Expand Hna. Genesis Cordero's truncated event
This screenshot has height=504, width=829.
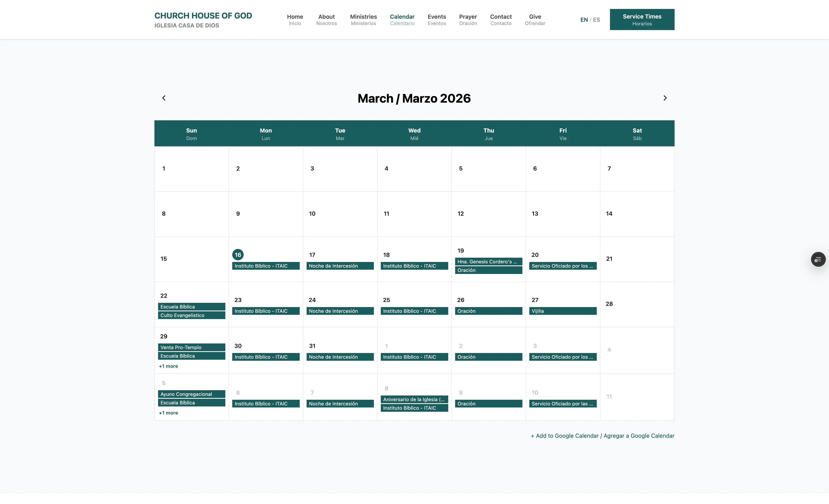pos(488,261)
